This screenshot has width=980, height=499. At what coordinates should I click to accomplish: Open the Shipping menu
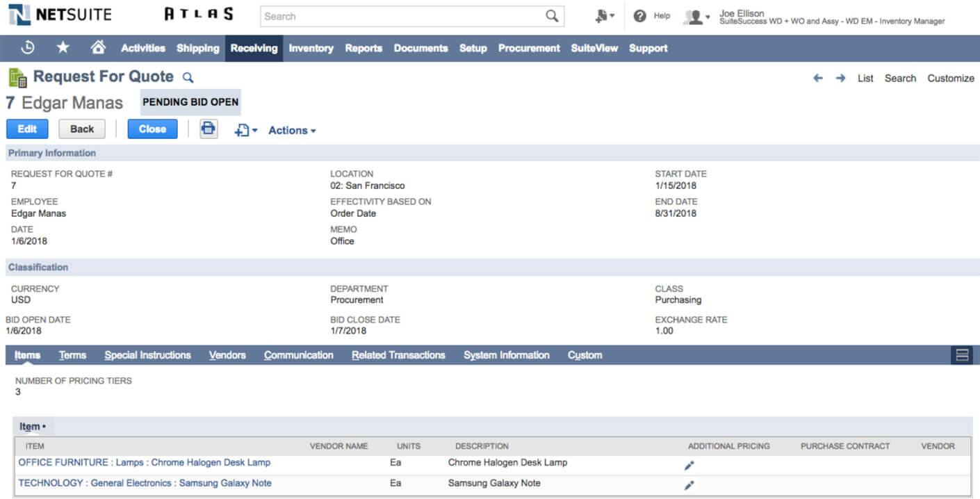(x=198, y=48)
